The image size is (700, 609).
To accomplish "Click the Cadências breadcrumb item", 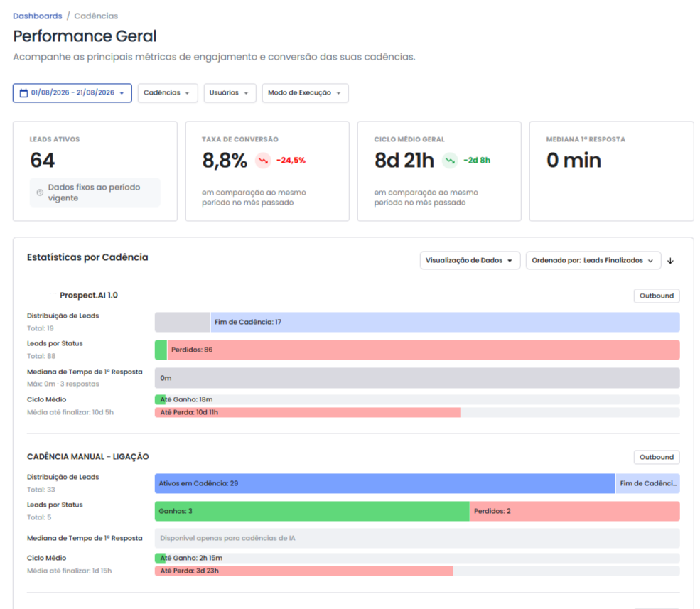I will [96, 16].
